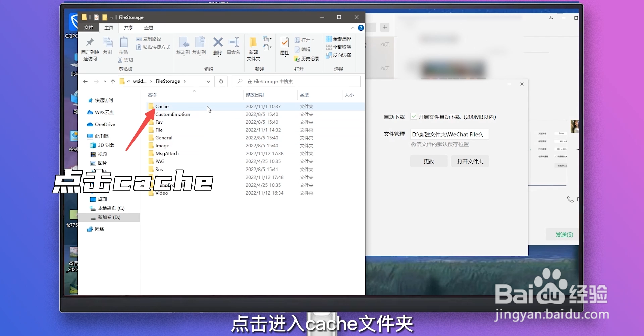This screenshot has height=336, width=644.
Task: Click the Properties checkmark icon
Action: (x=285, y=42)
